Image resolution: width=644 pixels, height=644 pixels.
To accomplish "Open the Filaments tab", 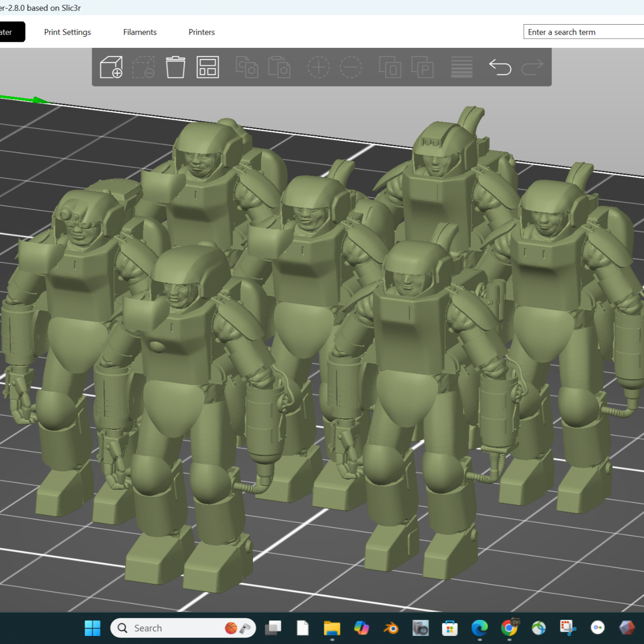I will (x=140, y=32).
